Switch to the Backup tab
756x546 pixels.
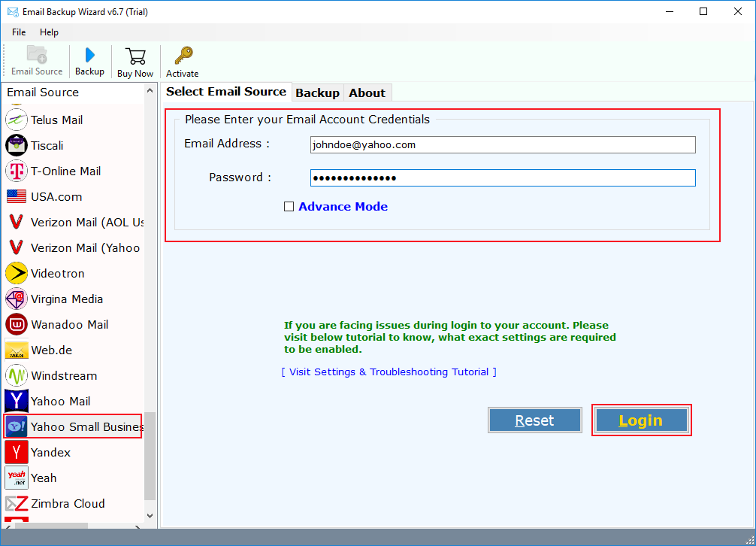coord(317,93)
